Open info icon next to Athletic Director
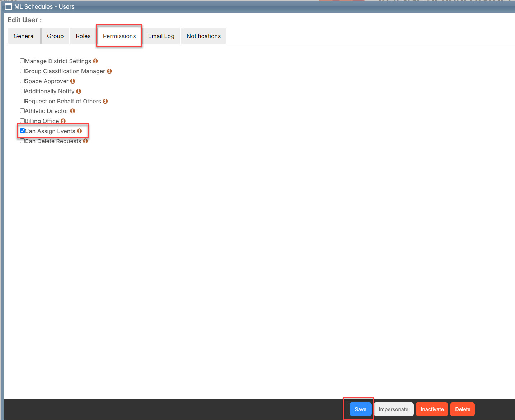515x420 pixels. pos(72,111)
